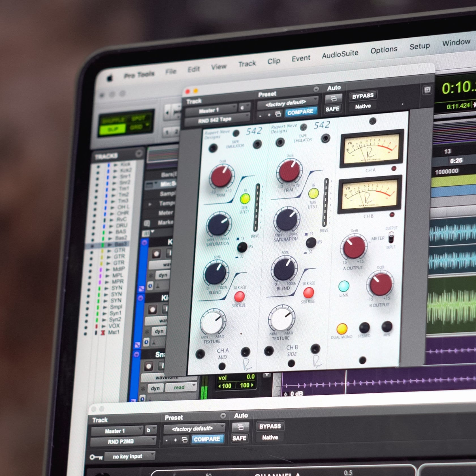Click SAFE in the RND P2MB window

[239, 438]
